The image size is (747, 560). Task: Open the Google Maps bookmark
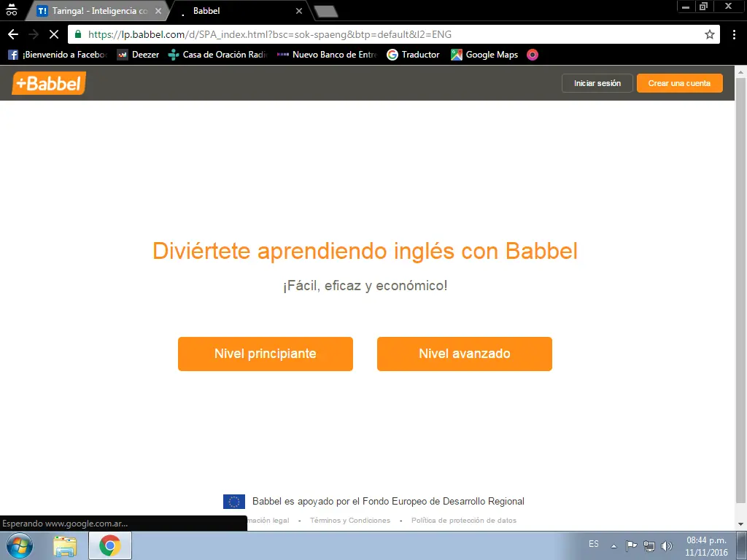tap(484, 55)
